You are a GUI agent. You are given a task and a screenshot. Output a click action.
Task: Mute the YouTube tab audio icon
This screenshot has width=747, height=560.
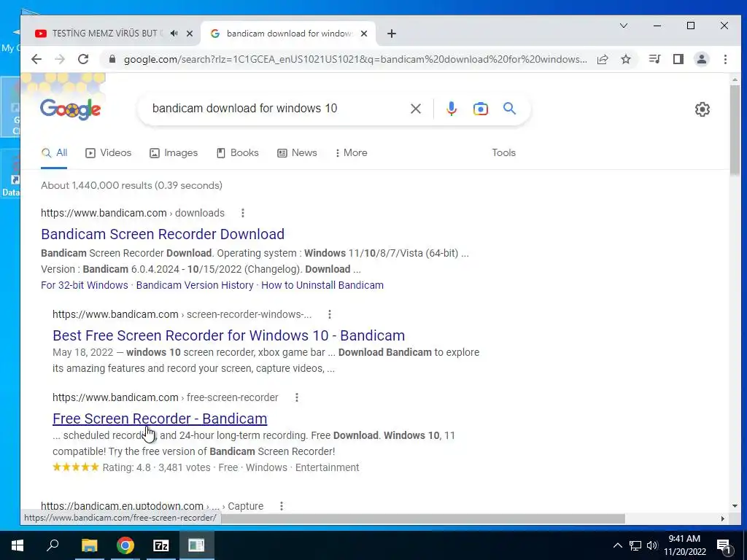point(174,34)
